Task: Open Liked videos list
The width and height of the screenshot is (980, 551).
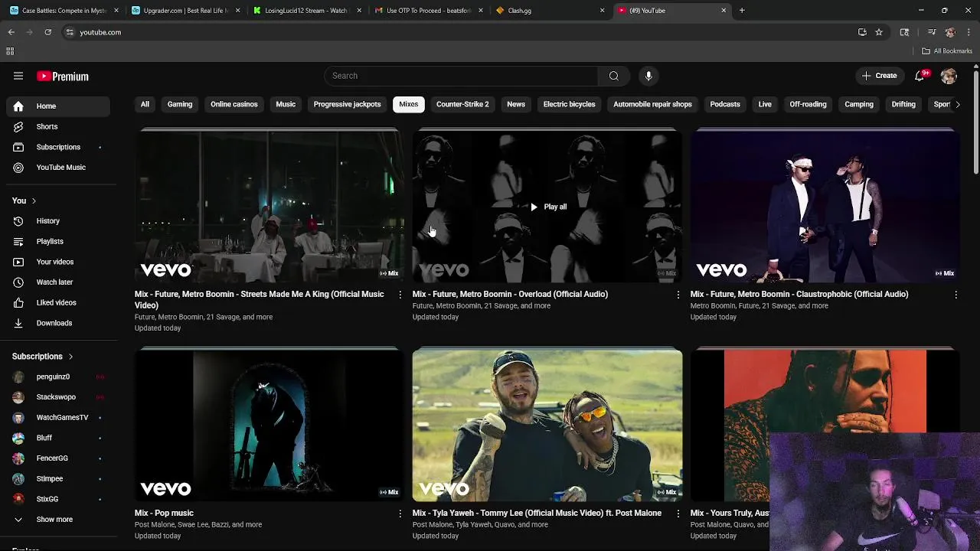Action: pos(58,302)
